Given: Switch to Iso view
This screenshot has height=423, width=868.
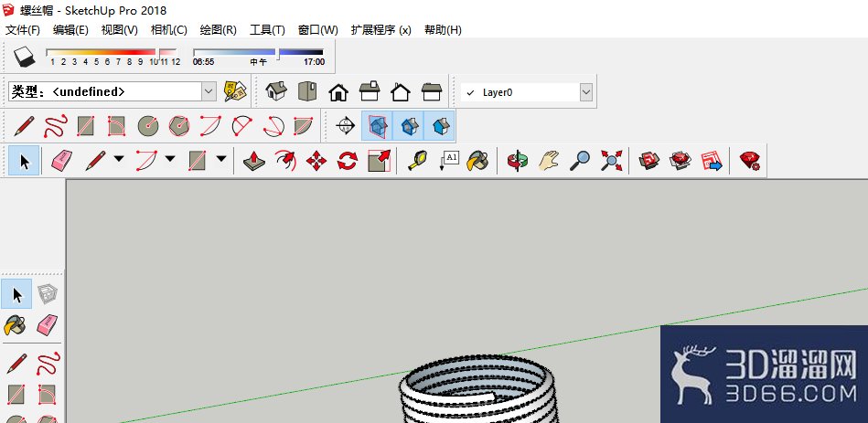Looking at the screenshot, I should [276, 91].
